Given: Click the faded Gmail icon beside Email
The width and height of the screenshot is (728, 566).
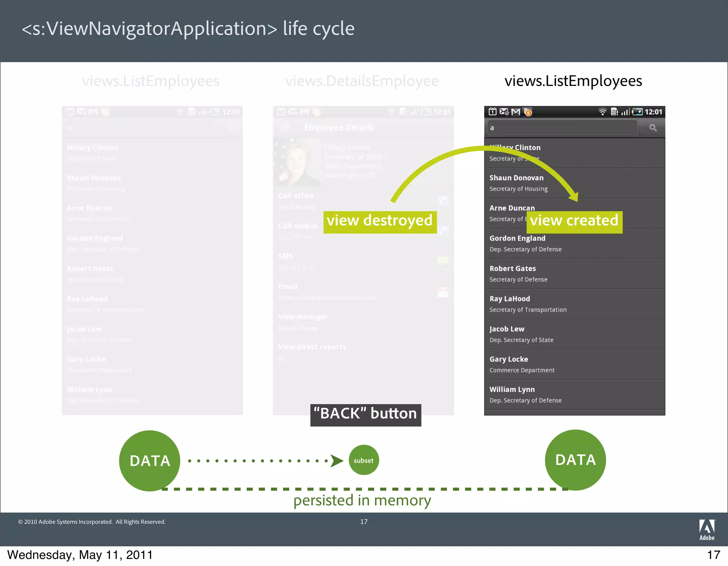Looking at the screenshot, I should click(x=443, y=292).
